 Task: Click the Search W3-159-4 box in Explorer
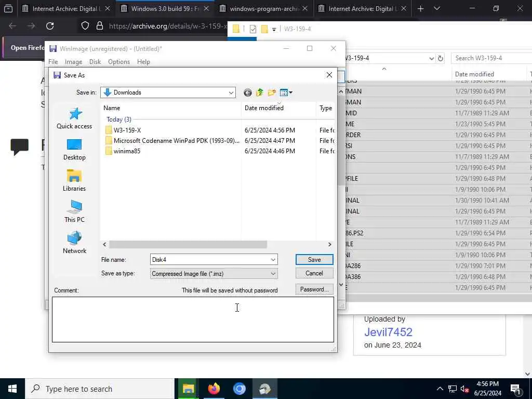pyautogui.click(x=491, y=58)
